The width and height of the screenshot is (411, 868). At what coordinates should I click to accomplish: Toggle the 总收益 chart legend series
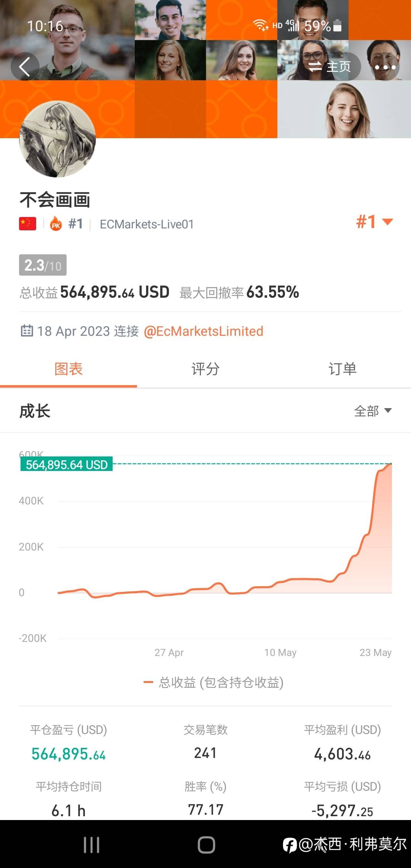213,683
